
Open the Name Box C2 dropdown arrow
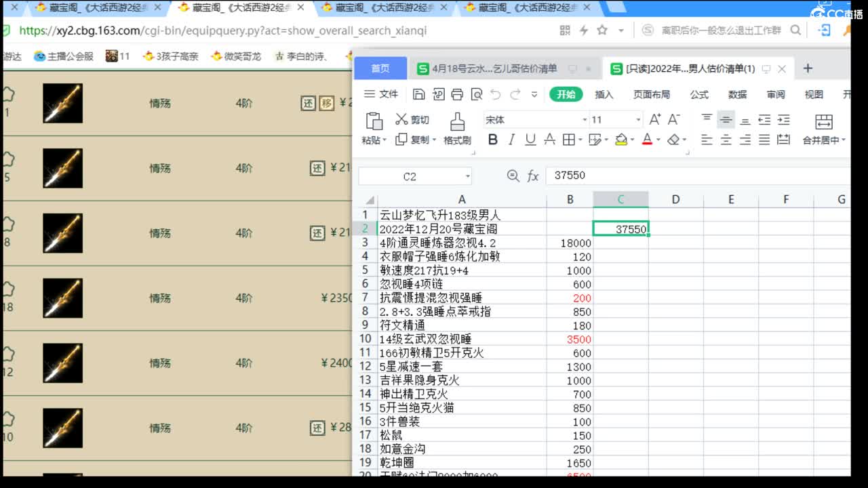pyautogui.click(x=467, y=176)
